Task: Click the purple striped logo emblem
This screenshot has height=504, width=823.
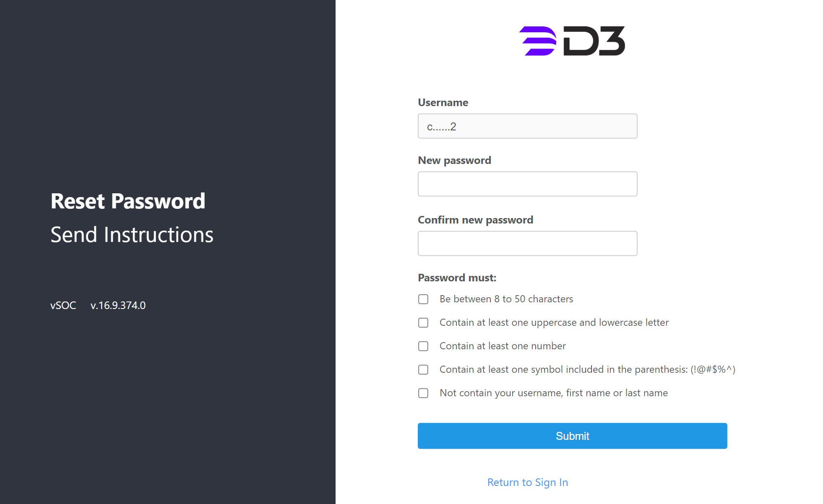Action: point(538,41)
